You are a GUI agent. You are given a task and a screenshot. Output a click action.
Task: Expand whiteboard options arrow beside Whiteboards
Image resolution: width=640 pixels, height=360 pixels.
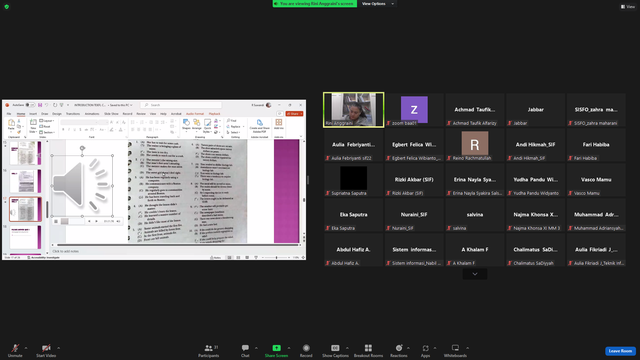[467, 348]
